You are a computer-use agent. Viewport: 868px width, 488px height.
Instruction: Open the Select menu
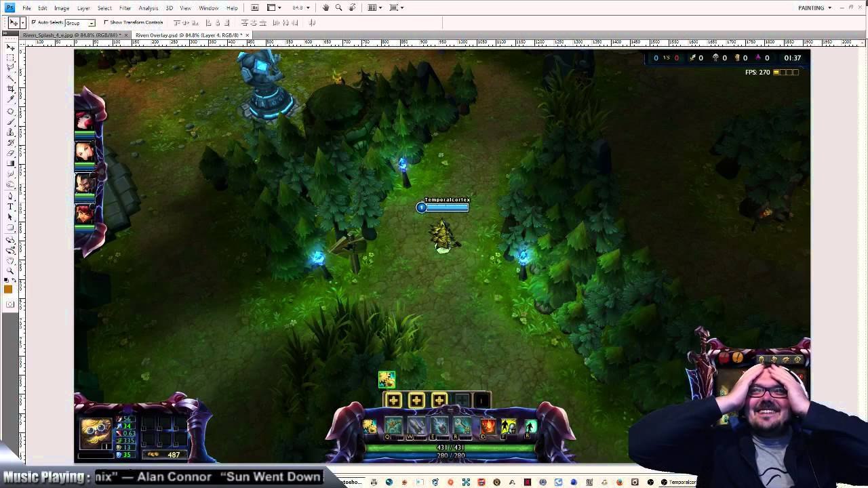click(104, 7)
